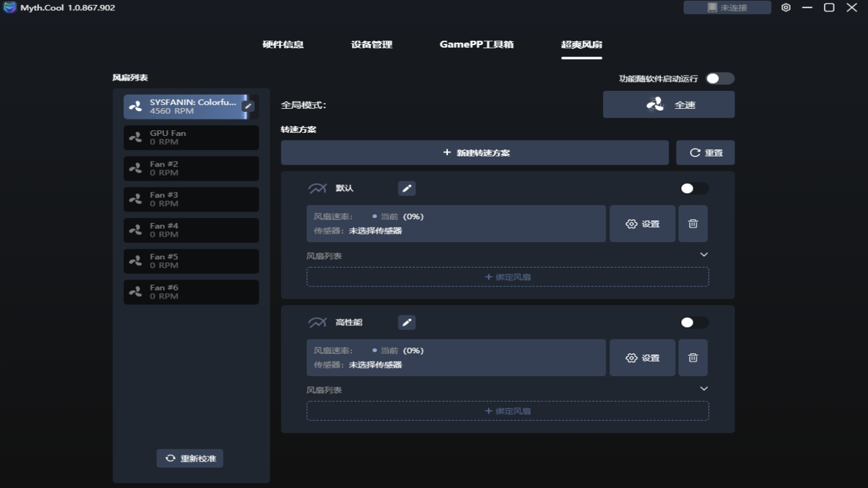Click the fan icon beside GPU Fan entry

134,137
